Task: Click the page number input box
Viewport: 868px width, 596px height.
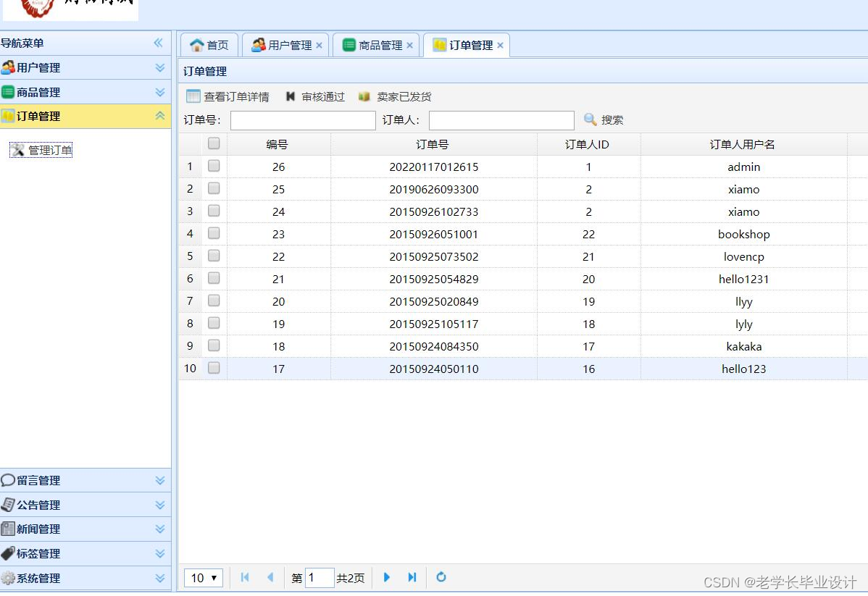Action: (x=320, y=578)
